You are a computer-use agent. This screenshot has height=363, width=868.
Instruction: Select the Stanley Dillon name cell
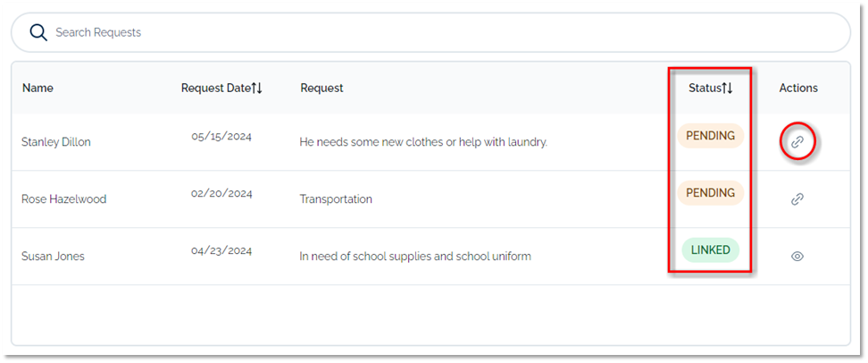click(x=56, y=142)
